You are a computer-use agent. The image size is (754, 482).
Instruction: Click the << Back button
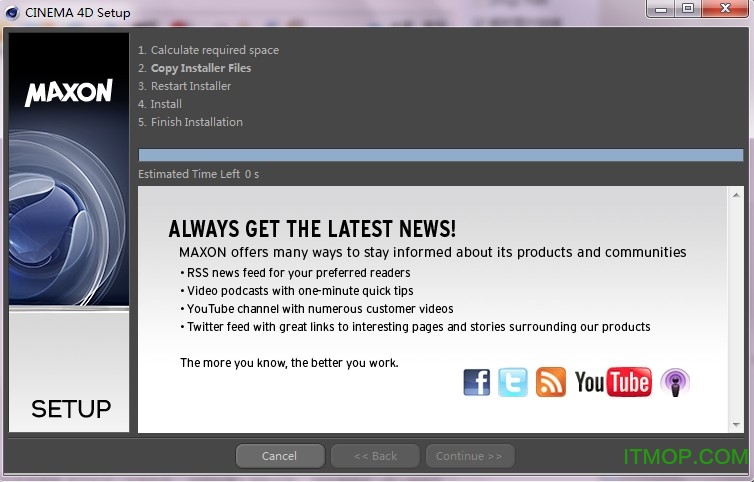click(x=375, y=456)
